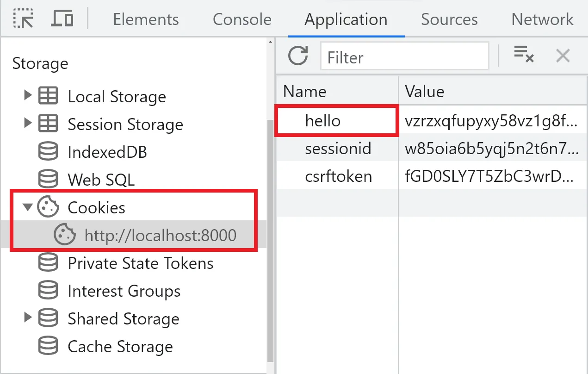This screenshot has height=374, width=588.
Task: Click the delete selected cookie X icon
Action: coord(563,56)
